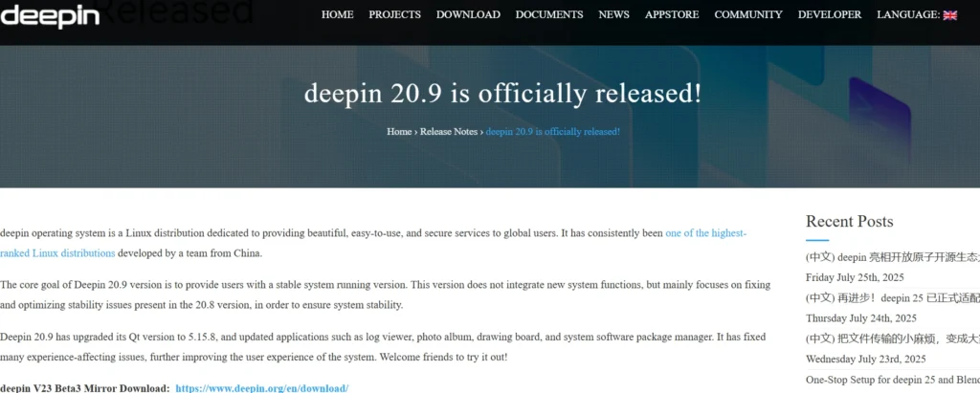
Task: Open recent post '把文件传输的小麻烦'
Action: (x=893, y=338)
